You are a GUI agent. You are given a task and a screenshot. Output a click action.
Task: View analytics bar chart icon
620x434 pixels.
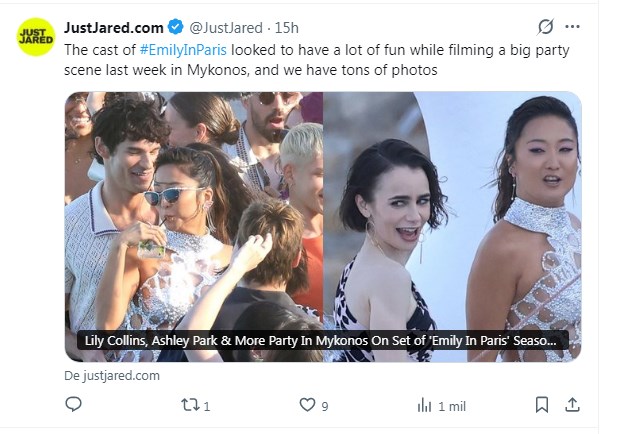click(424, 405)
